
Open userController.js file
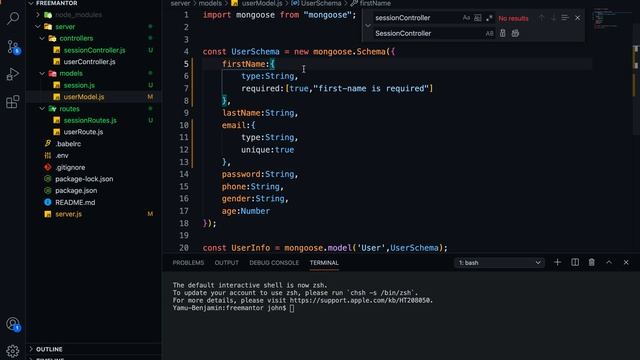point(89,62)
